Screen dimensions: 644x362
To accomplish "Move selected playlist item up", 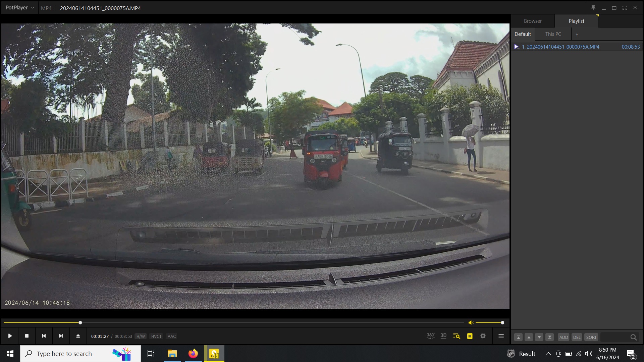I will pyautogui.click(x=529, y=337).
